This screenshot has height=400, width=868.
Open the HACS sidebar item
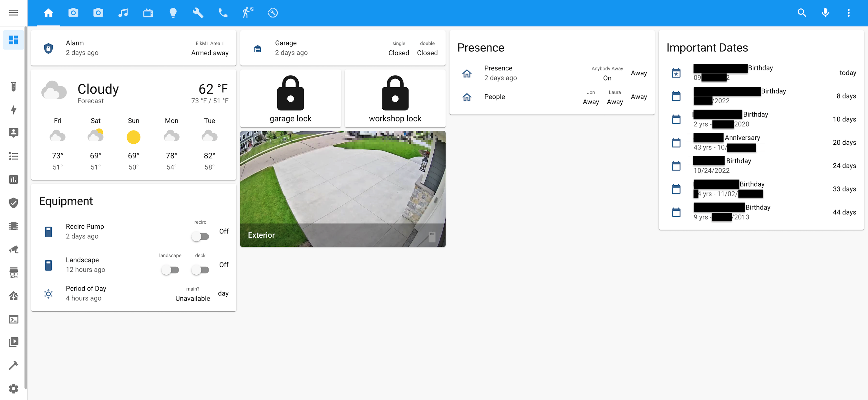coord(14,272)
